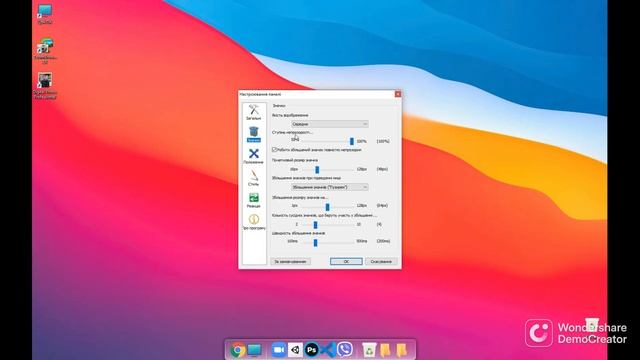
Task: Open the Recycle Bin in the dock
Action: tap(369, 350)
